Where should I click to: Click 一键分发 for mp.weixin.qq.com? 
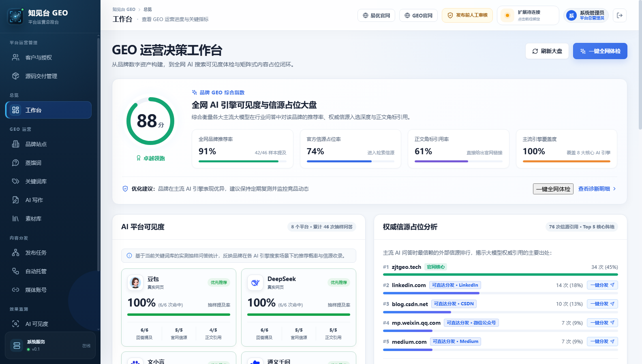point(602,323)
